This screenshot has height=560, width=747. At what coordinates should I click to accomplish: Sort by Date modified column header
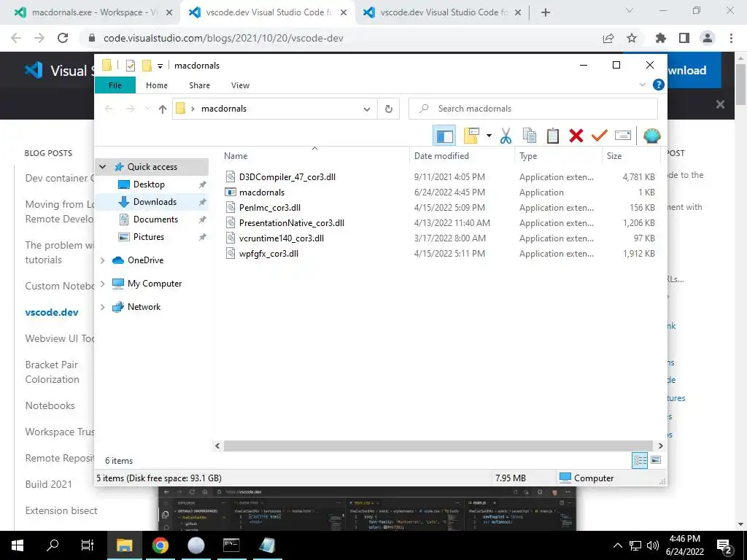[x=441, y=156]
